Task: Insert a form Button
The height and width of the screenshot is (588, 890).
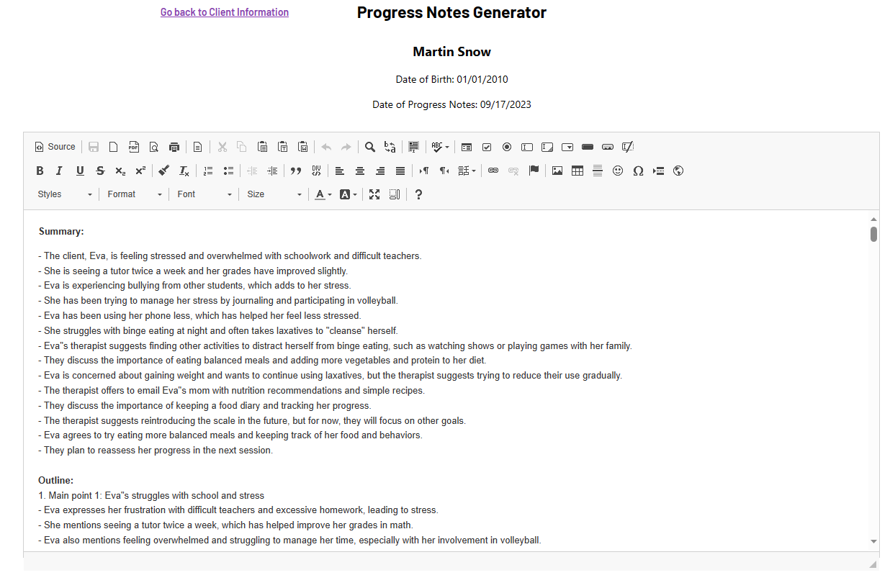Action: coord(588,147)
